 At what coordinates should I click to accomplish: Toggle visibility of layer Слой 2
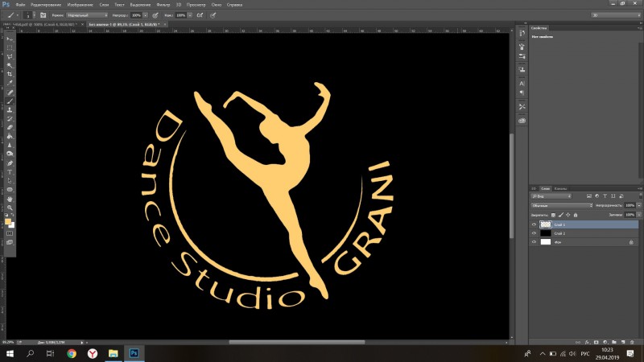534,233
